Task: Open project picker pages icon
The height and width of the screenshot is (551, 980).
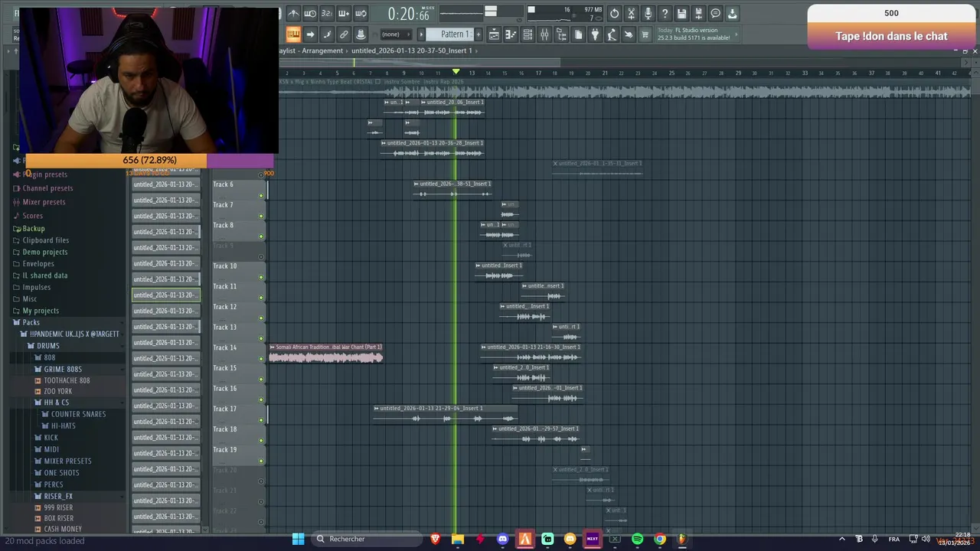Action: click(578, 34)
